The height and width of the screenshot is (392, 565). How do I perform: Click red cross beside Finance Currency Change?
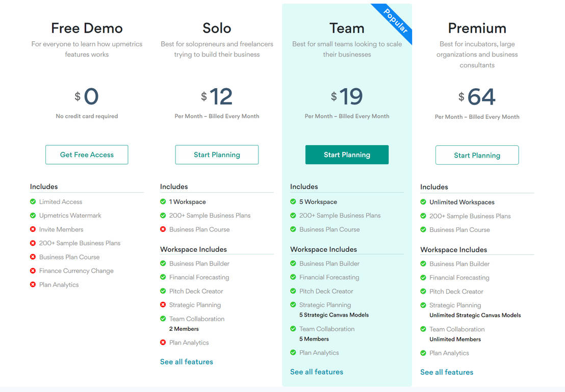coord(33,271)
